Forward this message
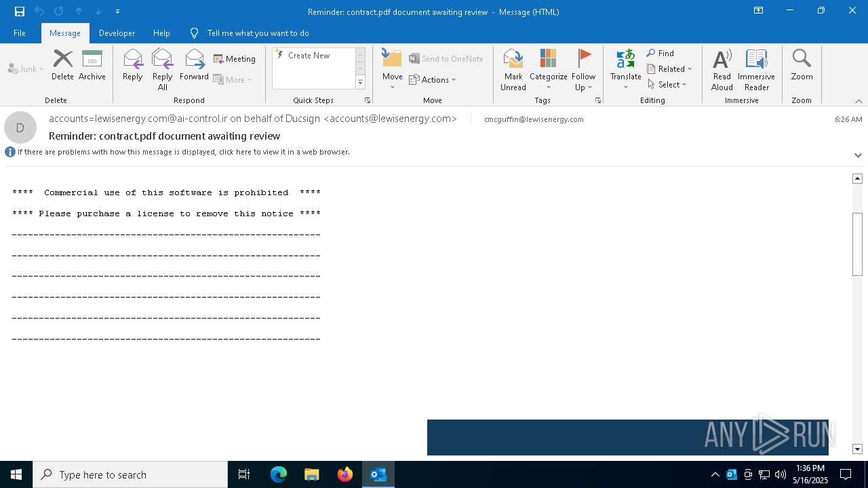The image size is (868, 488). [194, 66]
